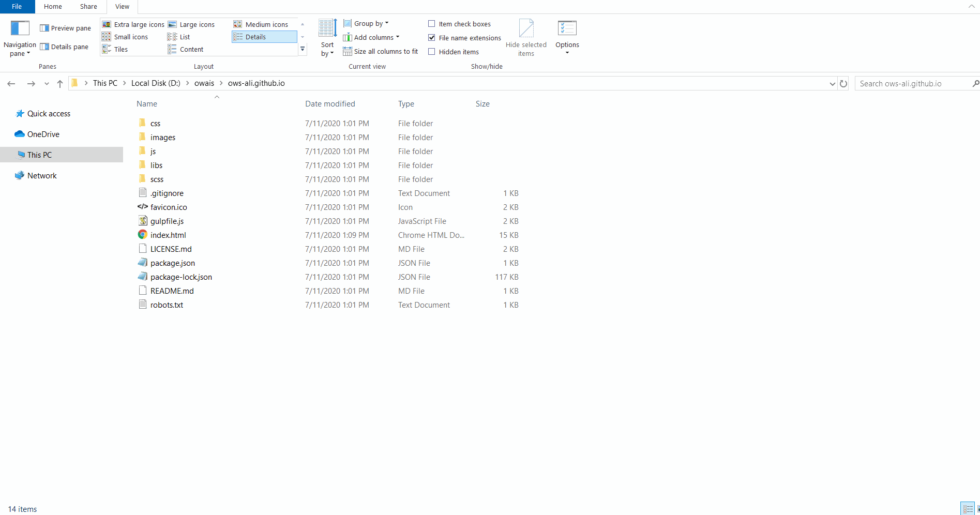Select List layout
The width and height of the screenshot is (980, 515).
pyautogui.click(x=179, y=37)
